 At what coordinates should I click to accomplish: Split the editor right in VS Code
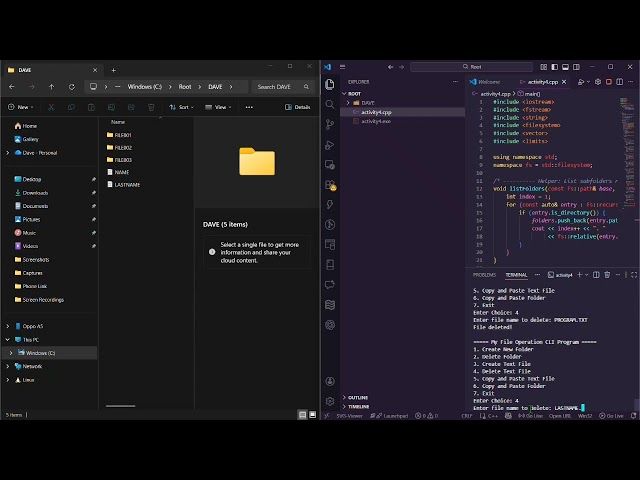click(620, 82)
